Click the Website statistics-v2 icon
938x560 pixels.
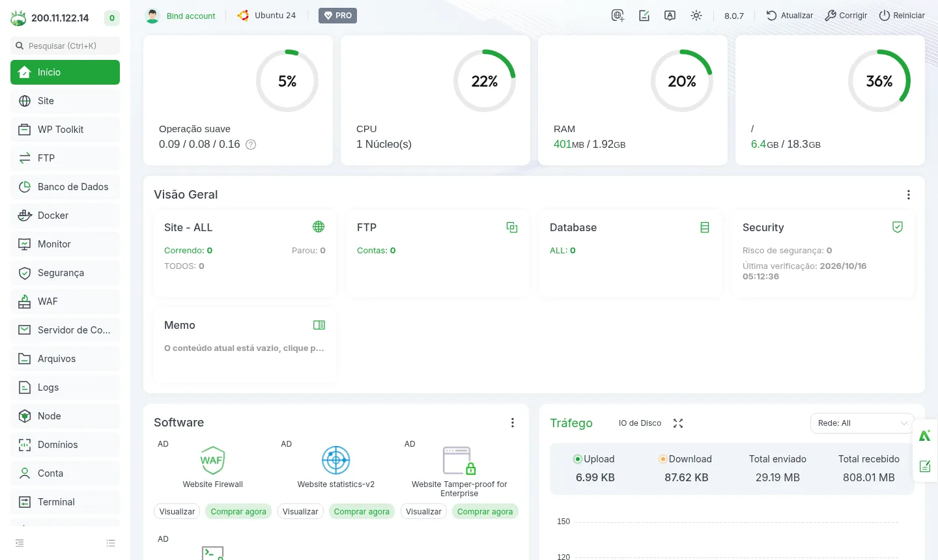click(x=336, y=460)
